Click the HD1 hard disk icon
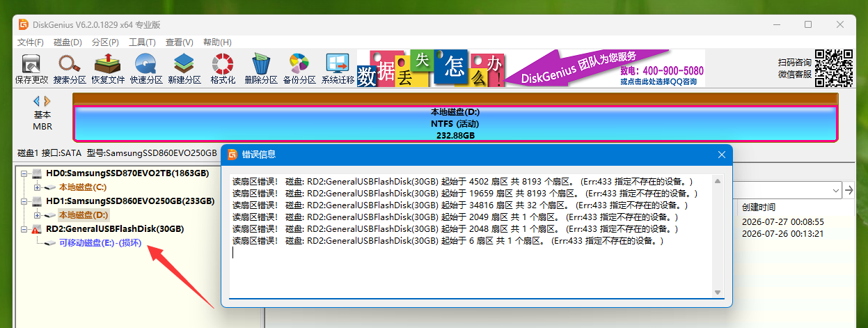The height and width of the screenshot is (328, 868). pos(38,201)
